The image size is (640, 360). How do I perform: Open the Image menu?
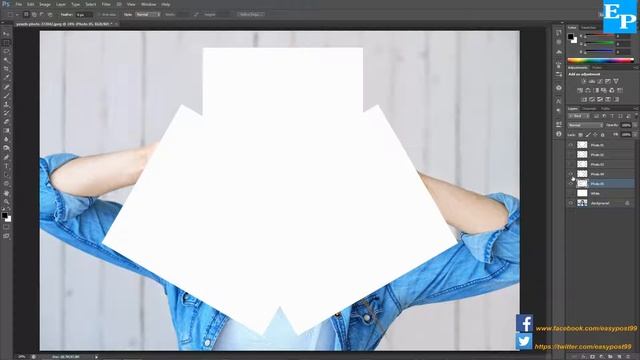[x=45, y=4]
